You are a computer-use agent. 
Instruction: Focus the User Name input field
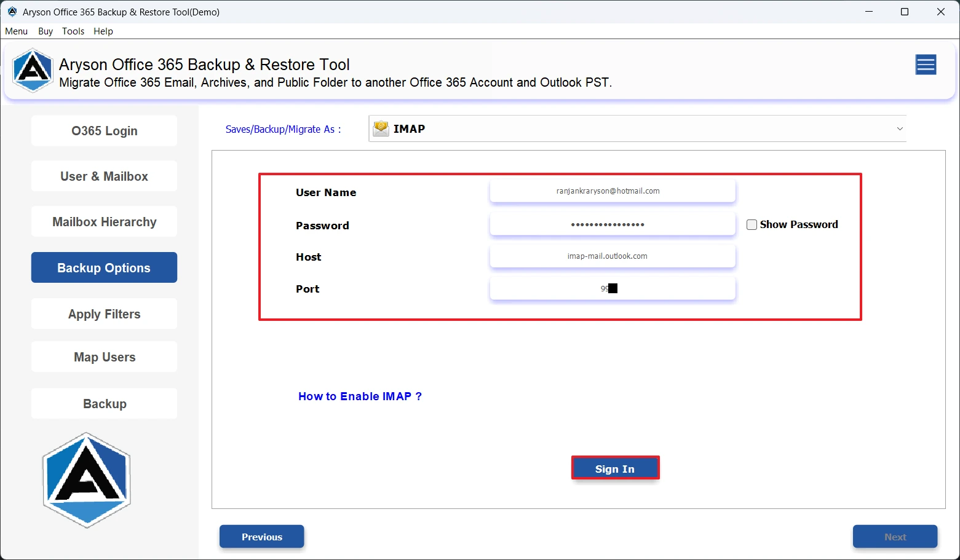613,191
